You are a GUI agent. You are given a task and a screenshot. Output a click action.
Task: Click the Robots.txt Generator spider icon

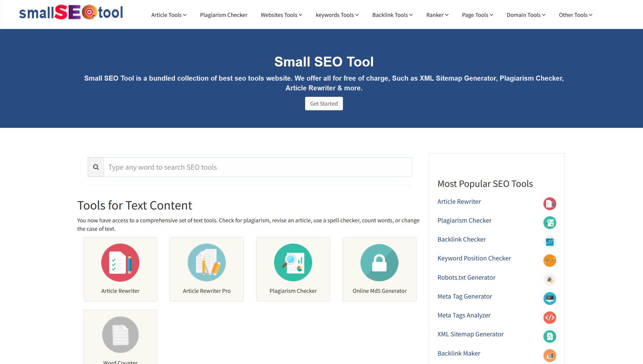click(550, 280)
